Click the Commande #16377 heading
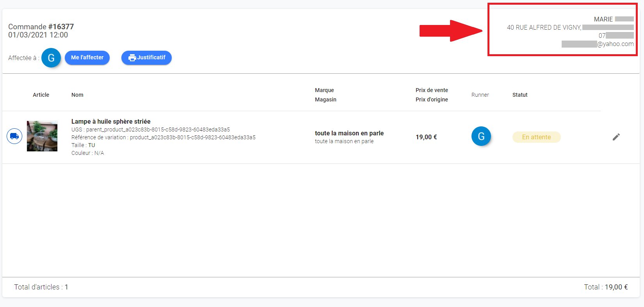 point(41,27)
